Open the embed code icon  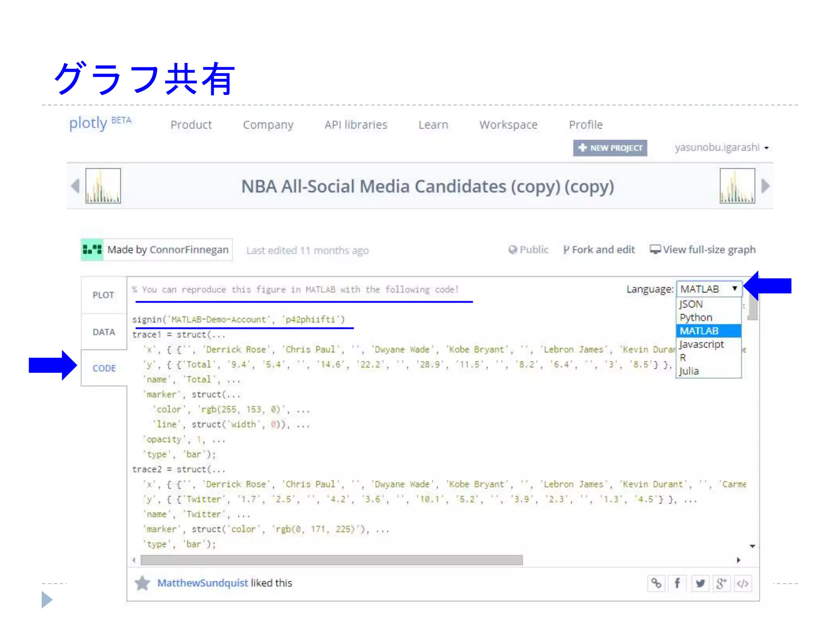(743, 583)
